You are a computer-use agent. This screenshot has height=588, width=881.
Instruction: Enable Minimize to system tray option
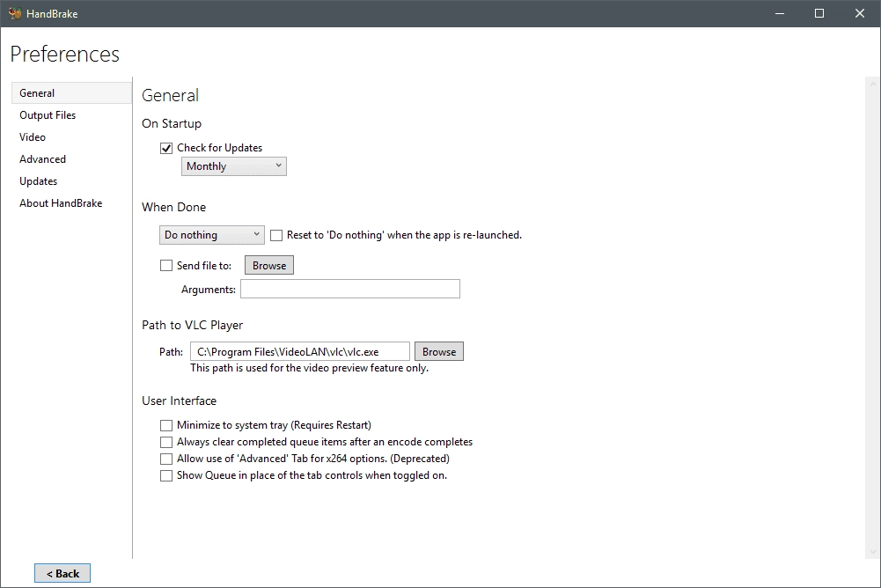(x=166, y=425)
